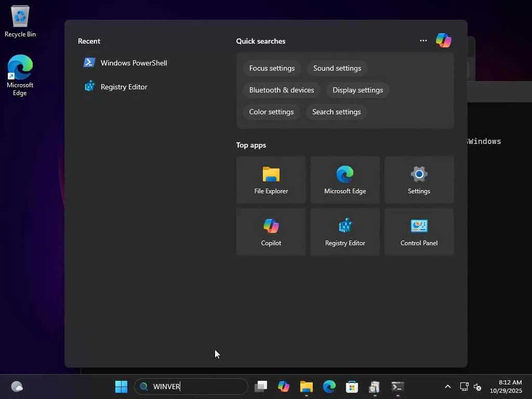Open Registry Editor from Recent list
The height and width of the screenshot is (399, 532).
[x=116, y=87]
